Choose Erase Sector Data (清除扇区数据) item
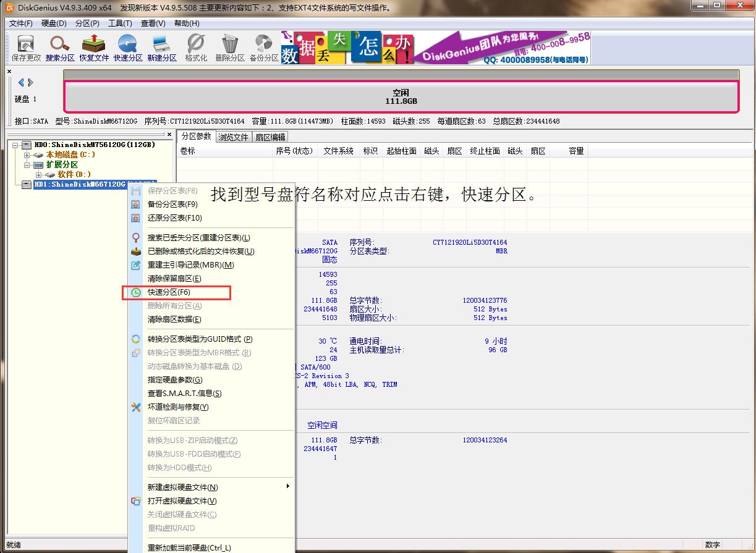This screenshot has height=553, width=756. tap(211, 319)
